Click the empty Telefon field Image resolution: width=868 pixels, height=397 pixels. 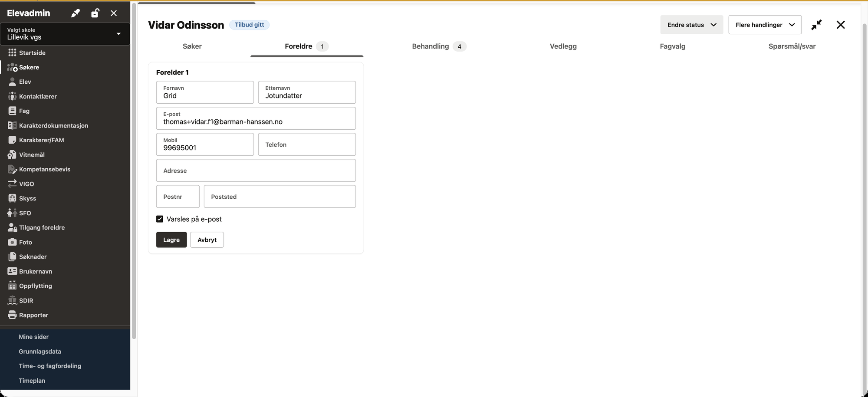click(x=307, y=144)
